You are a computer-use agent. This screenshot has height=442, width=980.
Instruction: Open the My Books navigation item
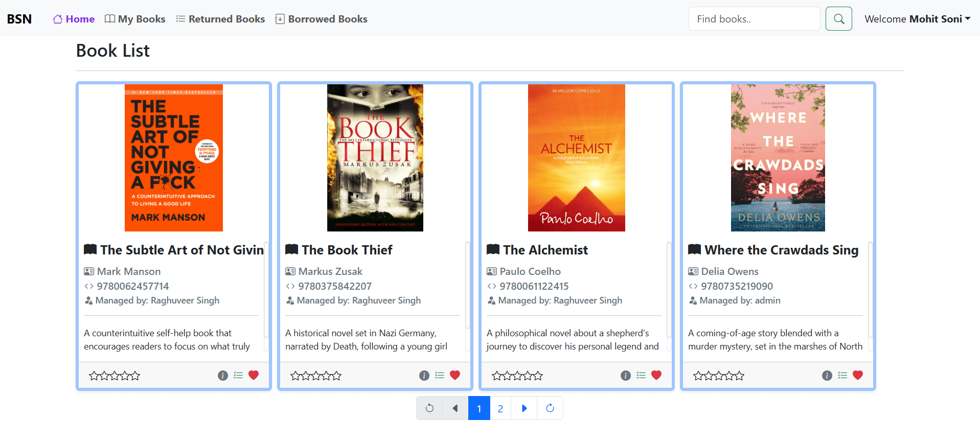(x=135, y=19)
